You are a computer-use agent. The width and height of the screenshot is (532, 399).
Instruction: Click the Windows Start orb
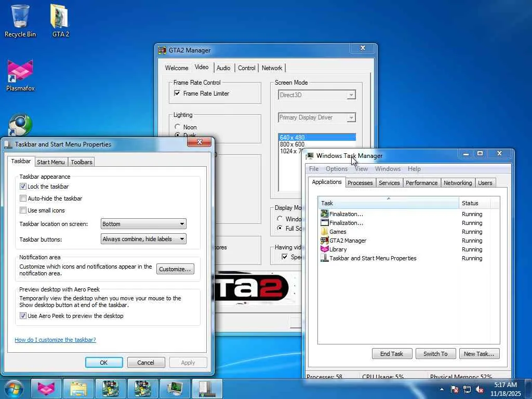tap(14, 389)
